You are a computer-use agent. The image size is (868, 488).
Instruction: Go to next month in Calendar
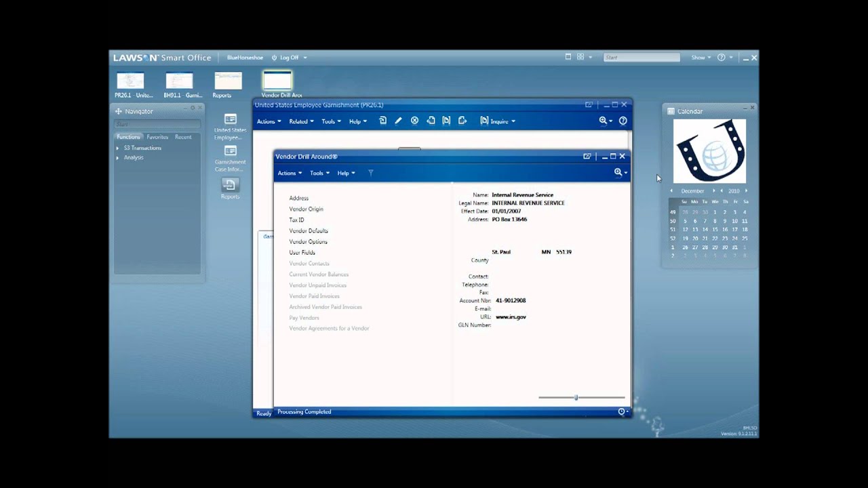pos(713,190)
